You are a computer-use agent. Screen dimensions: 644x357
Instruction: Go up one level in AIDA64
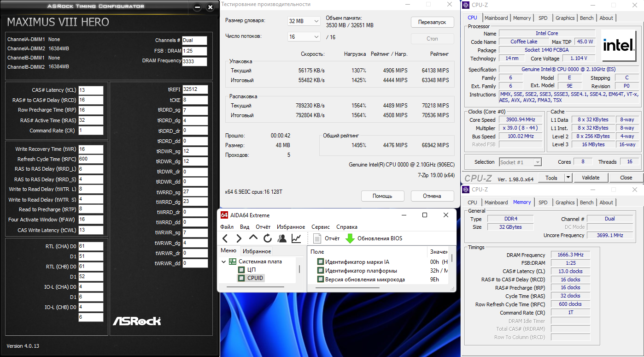pos(253,238)
